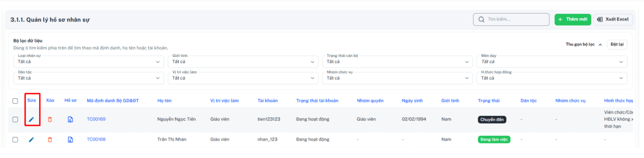Click the name Trần Thị Nhàn
The width and height of the screenshot is (644, 158).
tap(172, 140)
